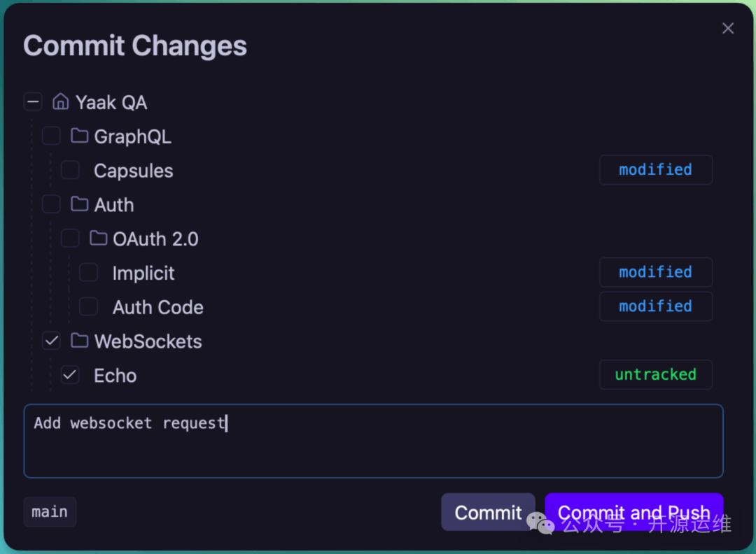Check the GraphQL folder checkbox
756x554 pixels.
(x=51, y=136)
